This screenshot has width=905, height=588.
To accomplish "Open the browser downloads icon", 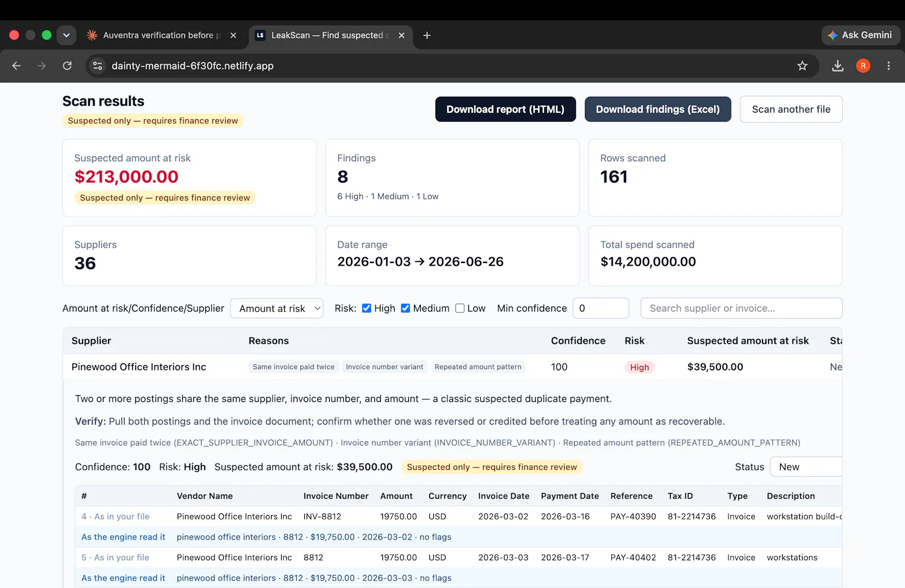I will tap(838, 66).
